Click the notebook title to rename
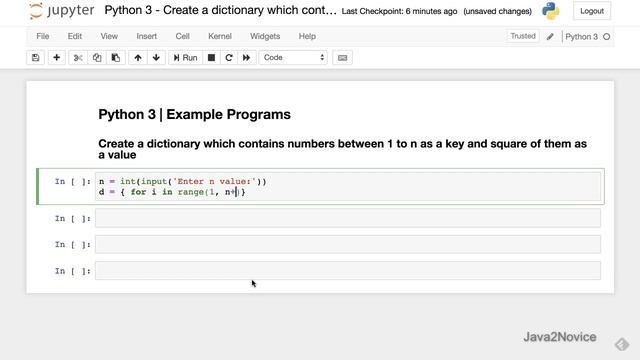The width and height of the screenshot is (640, 360). [220, 10]
